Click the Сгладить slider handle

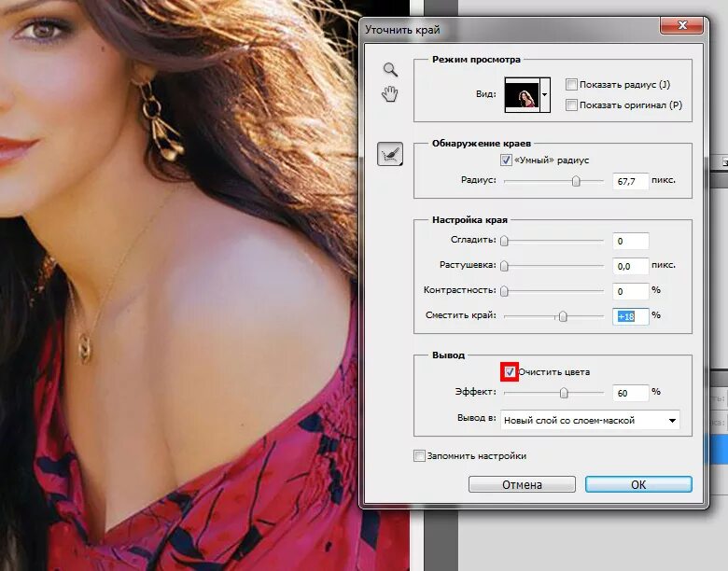click(505, 241)
